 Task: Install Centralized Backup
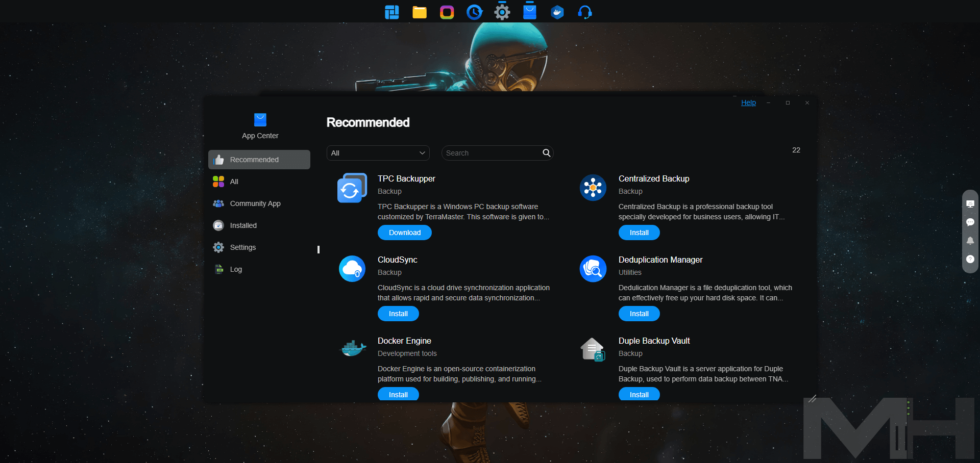[639, 233]
